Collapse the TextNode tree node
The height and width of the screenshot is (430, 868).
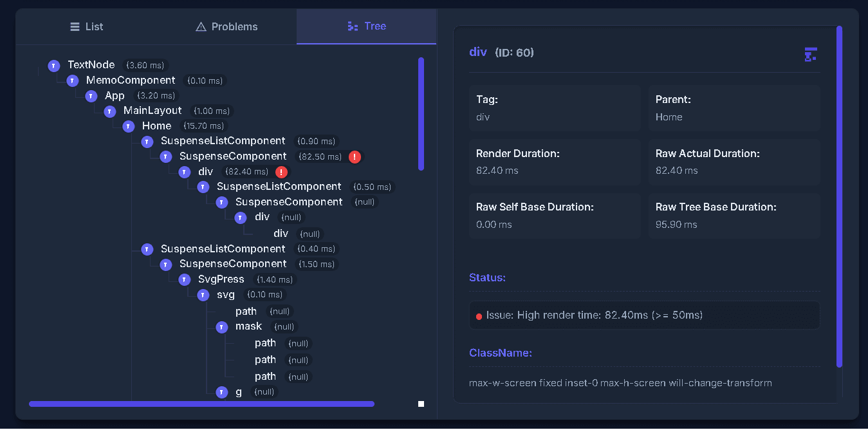[54, 66]
